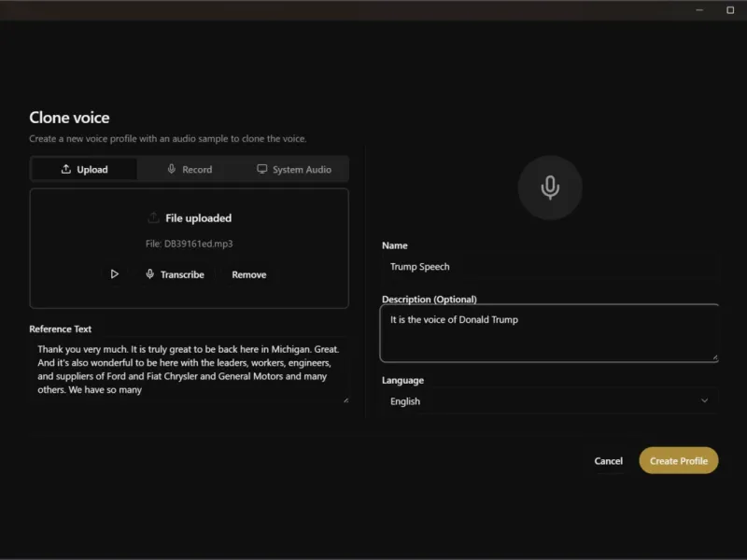Click the Description (Optional) text area
Viewport: 747px width, 560px height.
point(550,333)
